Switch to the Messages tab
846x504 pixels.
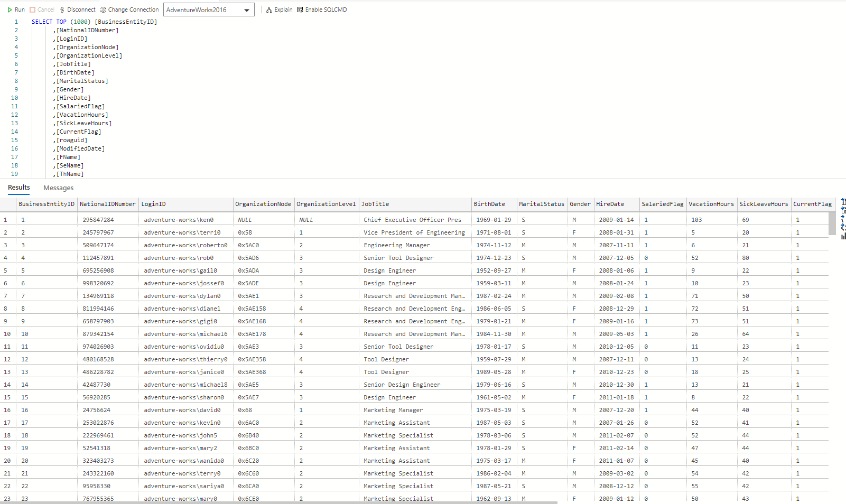pos(59,188)
